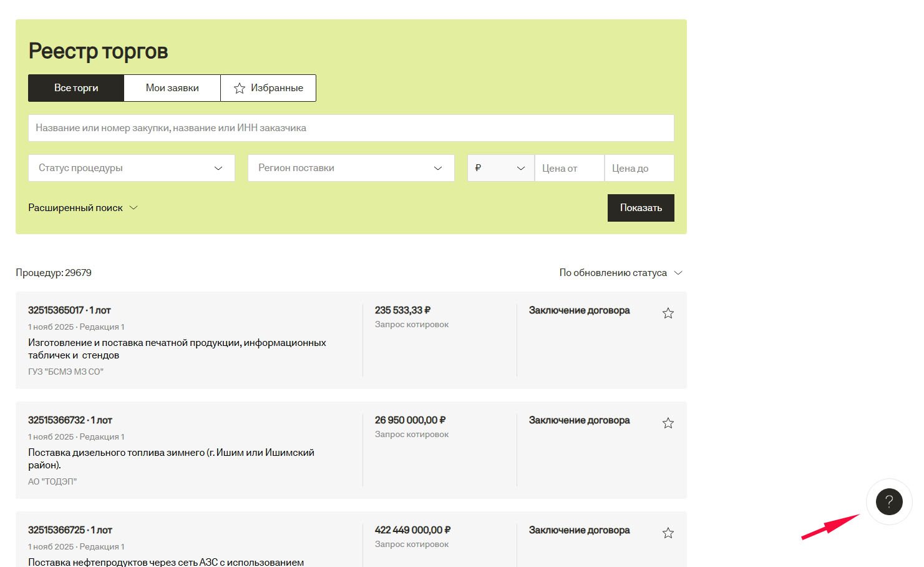The width and height of the screenshot is (924, 567).
Task: Click the procurement name search field
Action: tap(351, 128)
